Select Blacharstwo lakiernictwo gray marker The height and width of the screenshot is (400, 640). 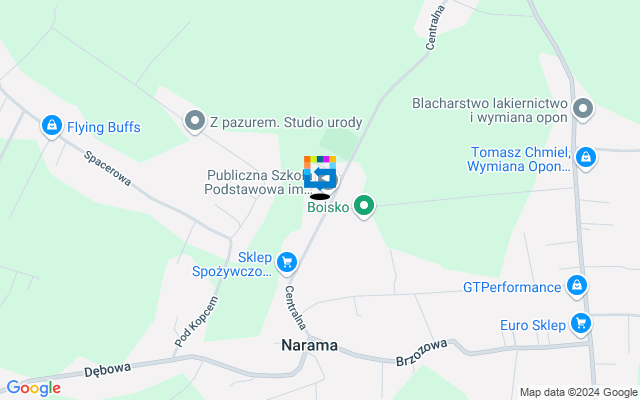point(583,109)
